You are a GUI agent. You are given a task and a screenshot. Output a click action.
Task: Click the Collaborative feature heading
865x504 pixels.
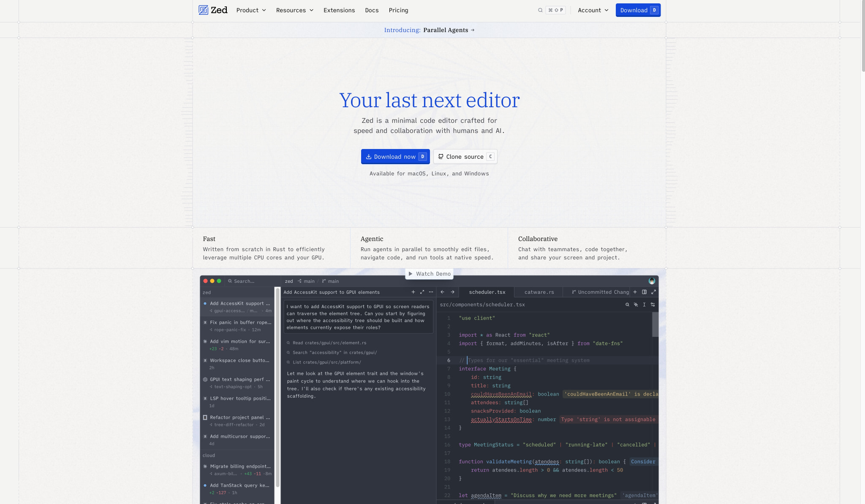(x=538, y=239)
